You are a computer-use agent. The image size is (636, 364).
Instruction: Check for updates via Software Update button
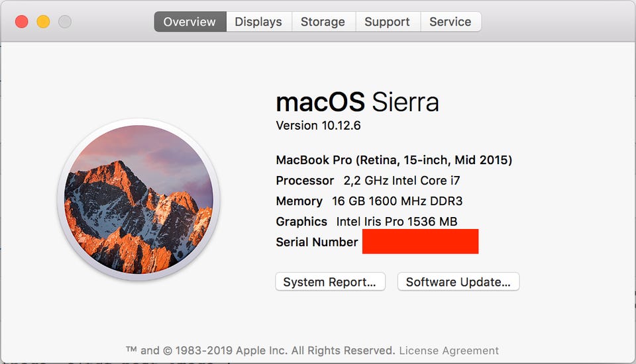click(458, 282)
